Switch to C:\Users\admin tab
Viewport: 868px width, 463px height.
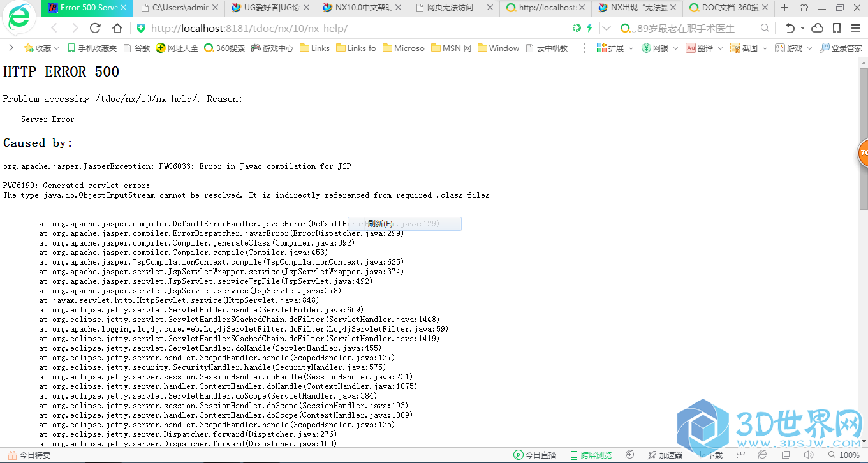(x=179, y=8)
